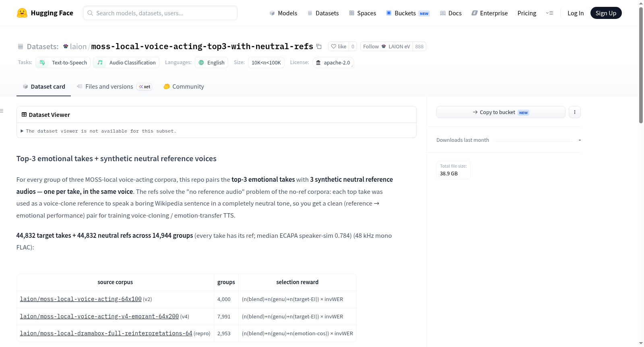
Task: Open Docs in the top navigation
Action: coord(451,13)
